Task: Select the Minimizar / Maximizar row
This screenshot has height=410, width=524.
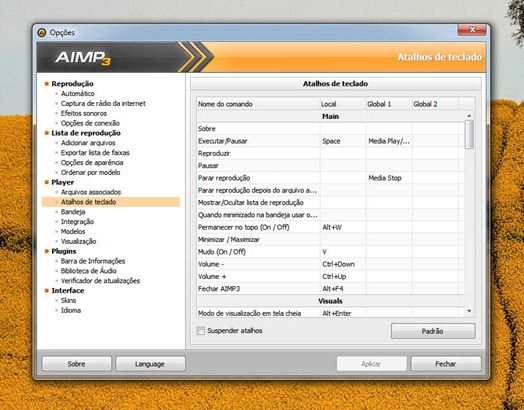Action: tap(331, 240)
